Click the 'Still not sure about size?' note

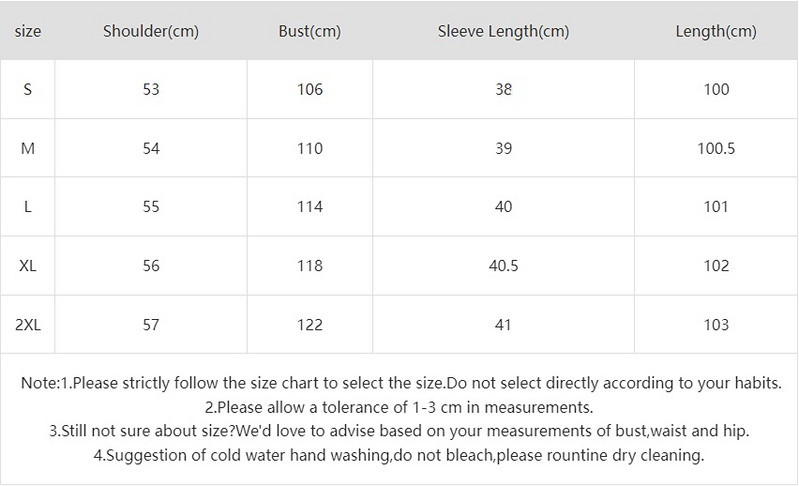[x=399, y=431]
